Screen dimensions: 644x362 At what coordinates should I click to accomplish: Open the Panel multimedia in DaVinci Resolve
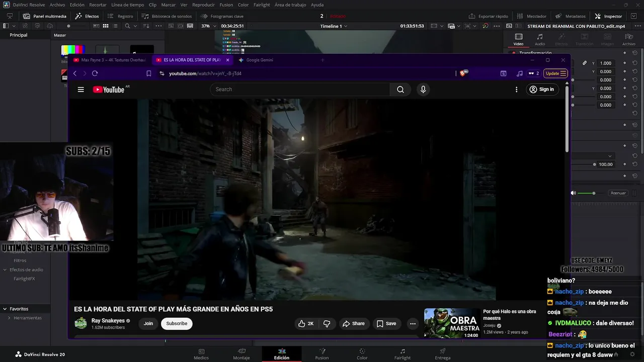click(x=44, y=16)
